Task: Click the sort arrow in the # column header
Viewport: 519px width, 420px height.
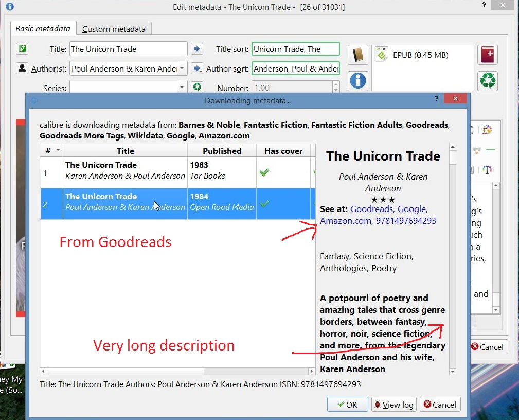Action: (x=58, y=150)
